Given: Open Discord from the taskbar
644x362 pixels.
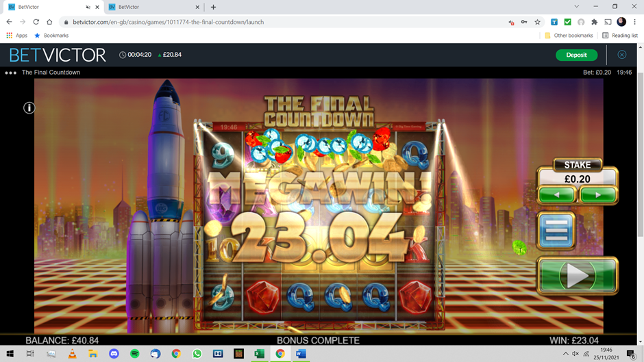Looking at the screenshot, I should [x=114, y=354].
